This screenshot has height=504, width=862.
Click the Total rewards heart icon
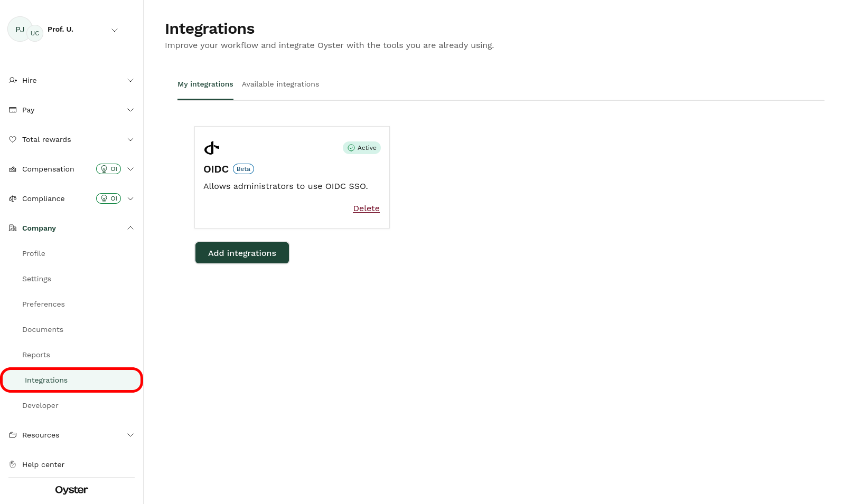pos(13,139)
